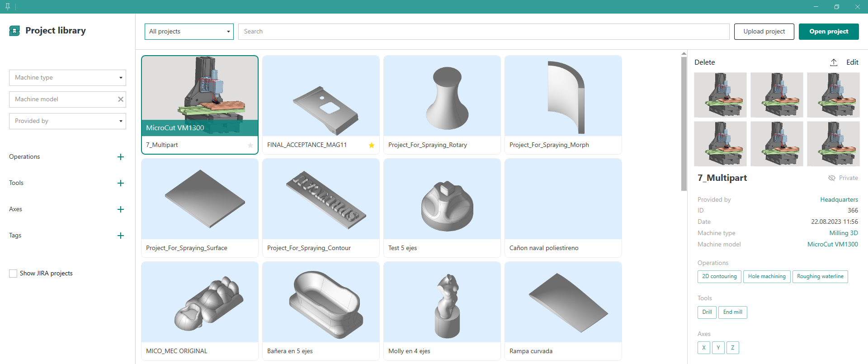Clear the Machine model filter
868x364 pixels.
coord(121,99)
